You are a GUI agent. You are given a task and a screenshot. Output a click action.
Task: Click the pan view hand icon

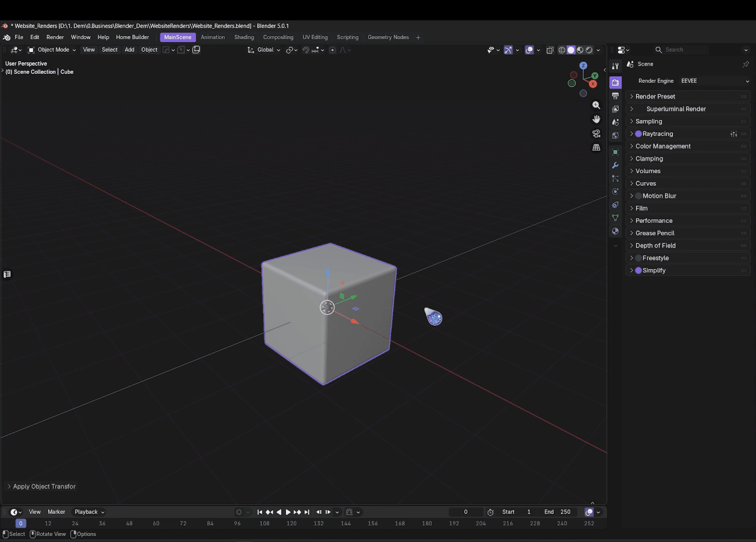coord(596,119)
